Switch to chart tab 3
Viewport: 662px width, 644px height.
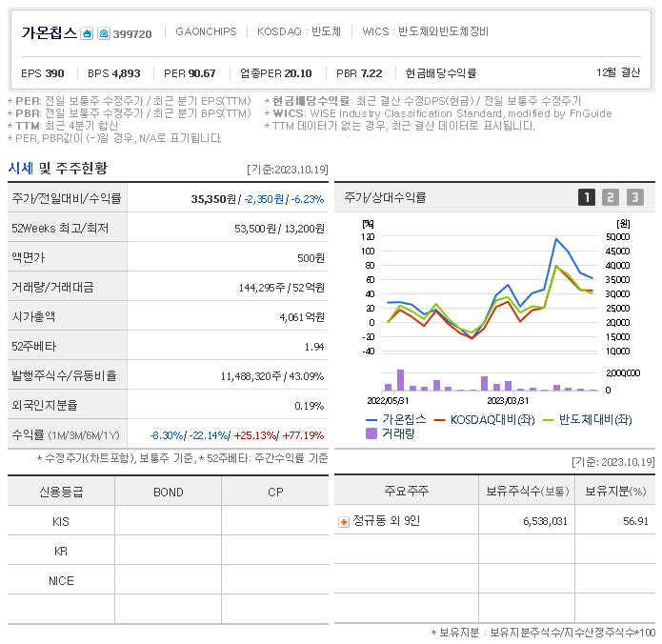click(x=635, y=197)
